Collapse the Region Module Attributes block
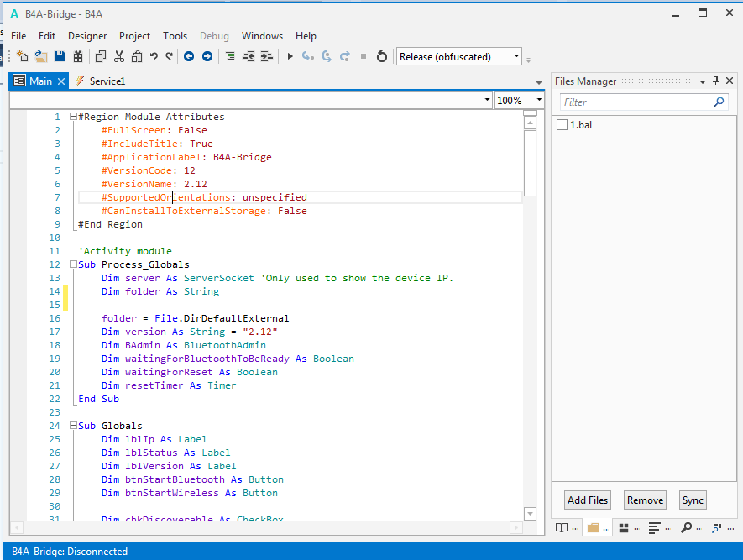Viewport: 743px width, 560px height. point(73,117)
